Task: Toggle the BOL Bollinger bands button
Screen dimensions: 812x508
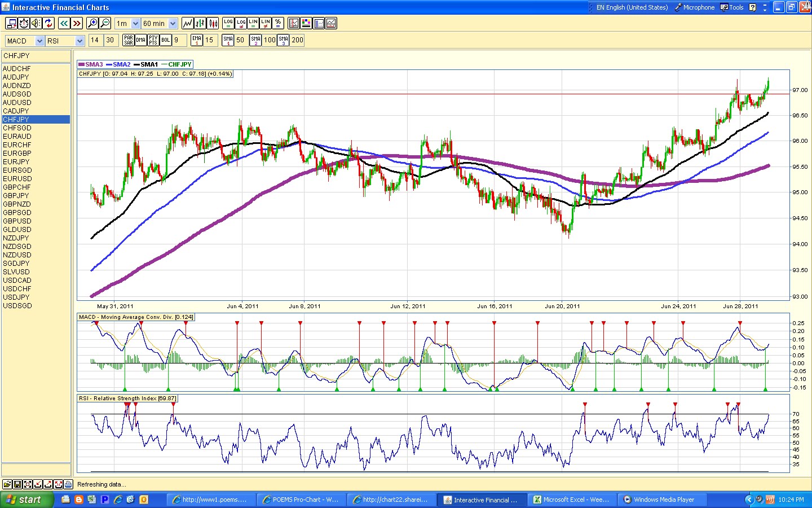Action: click(x=166, y=40)
